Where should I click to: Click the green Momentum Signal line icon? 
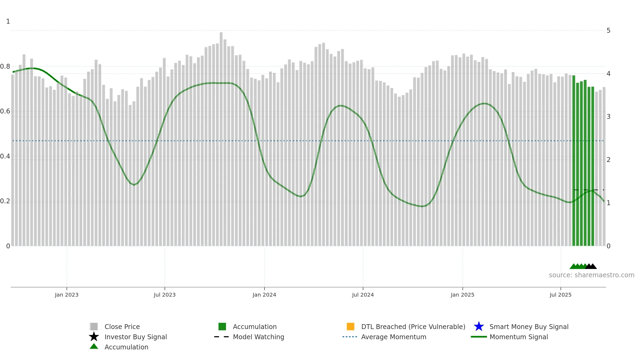[479, 337]
